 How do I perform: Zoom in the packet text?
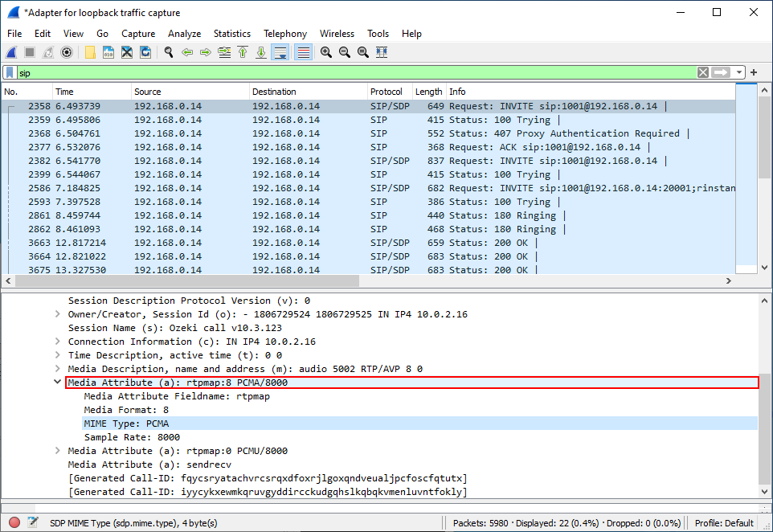326,52
